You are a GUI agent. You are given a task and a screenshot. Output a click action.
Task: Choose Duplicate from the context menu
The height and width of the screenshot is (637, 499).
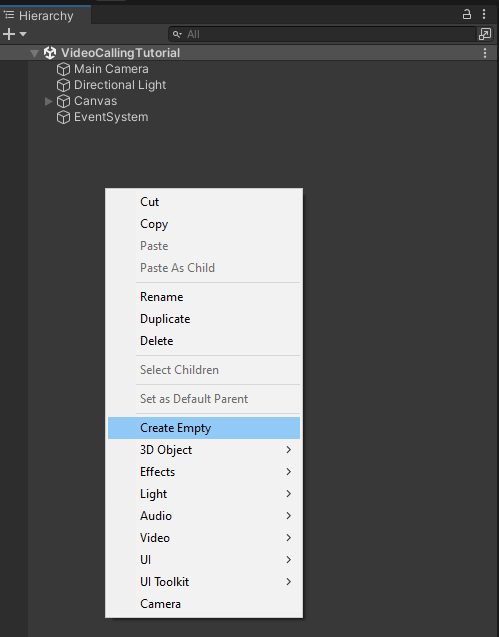point(204,319)
